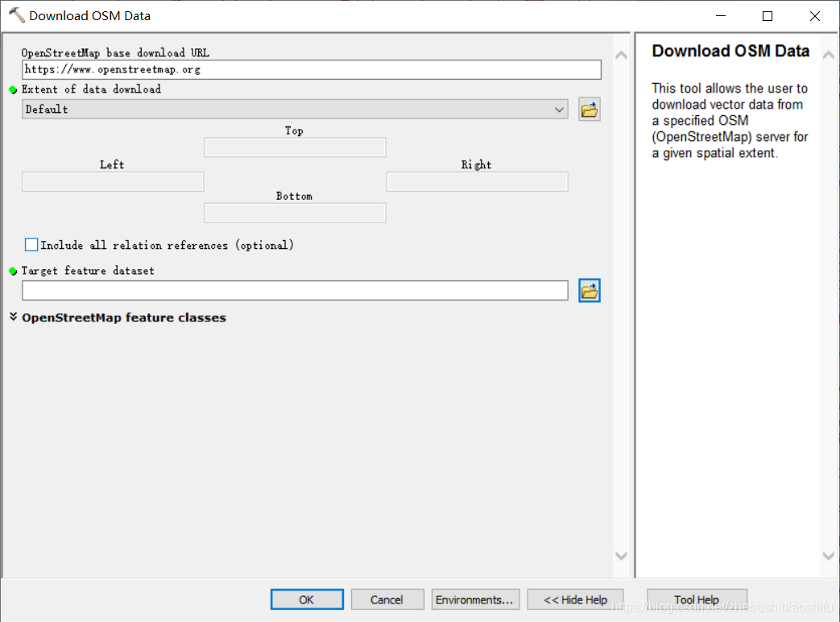
Task: Enable Include all relation references checkbox
Action: point(31,245)
